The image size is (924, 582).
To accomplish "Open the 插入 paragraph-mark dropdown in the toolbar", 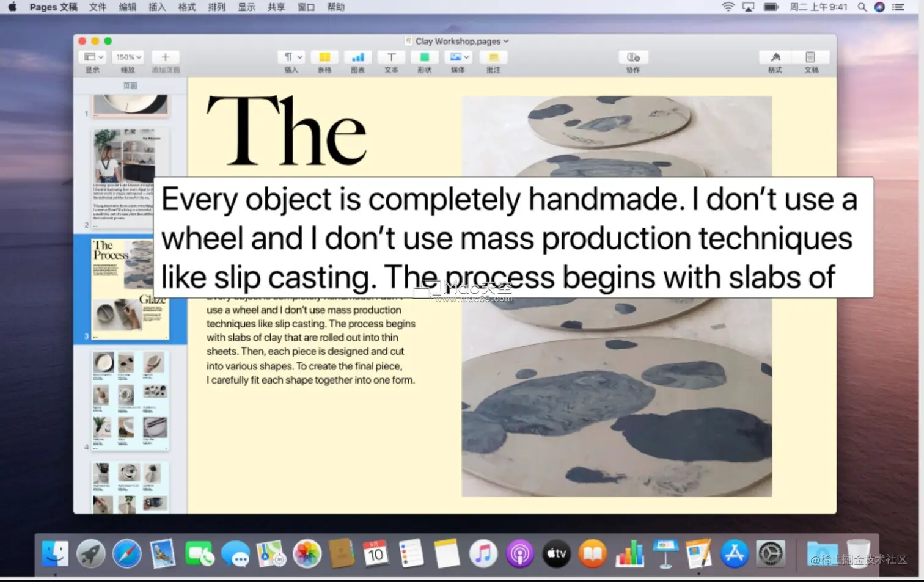I will (291, 57).
